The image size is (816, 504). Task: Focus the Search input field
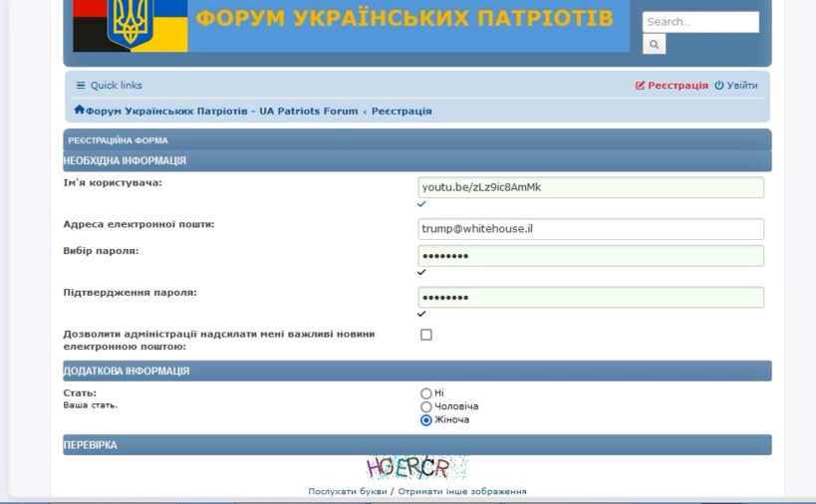tap(700, 22)
